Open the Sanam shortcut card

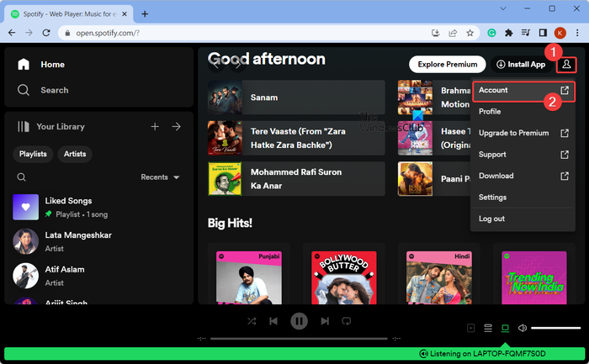click(x=296, y=98)
